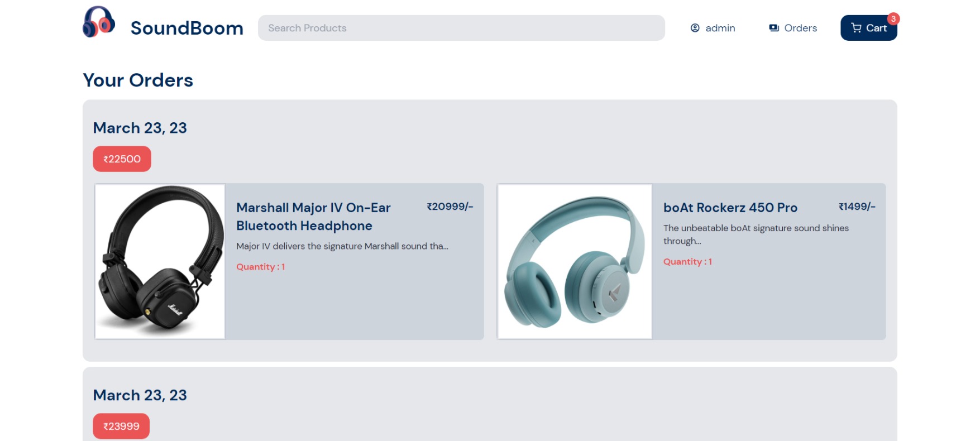
Task: Click the boAt Rockerz 450 Pro title
Action: (730, 208)
